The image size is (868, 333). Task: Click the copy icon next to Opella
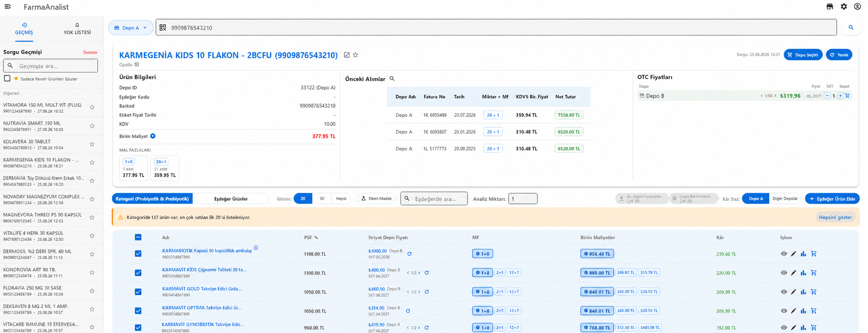point(137,65)
